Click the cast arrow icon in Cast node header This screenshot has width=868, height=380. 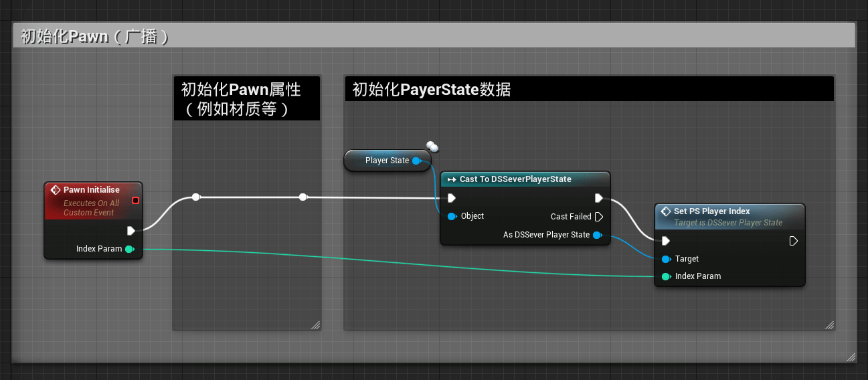(452, 179)
